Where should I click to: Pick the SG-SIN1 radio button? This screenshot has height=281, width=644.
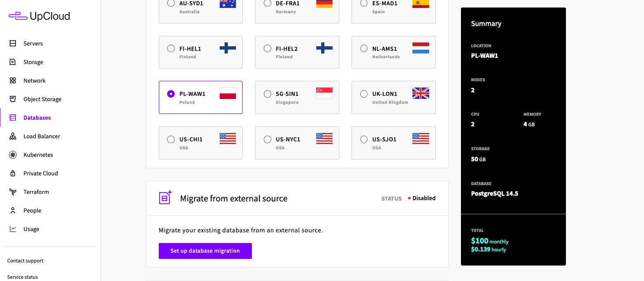(267, 94)
